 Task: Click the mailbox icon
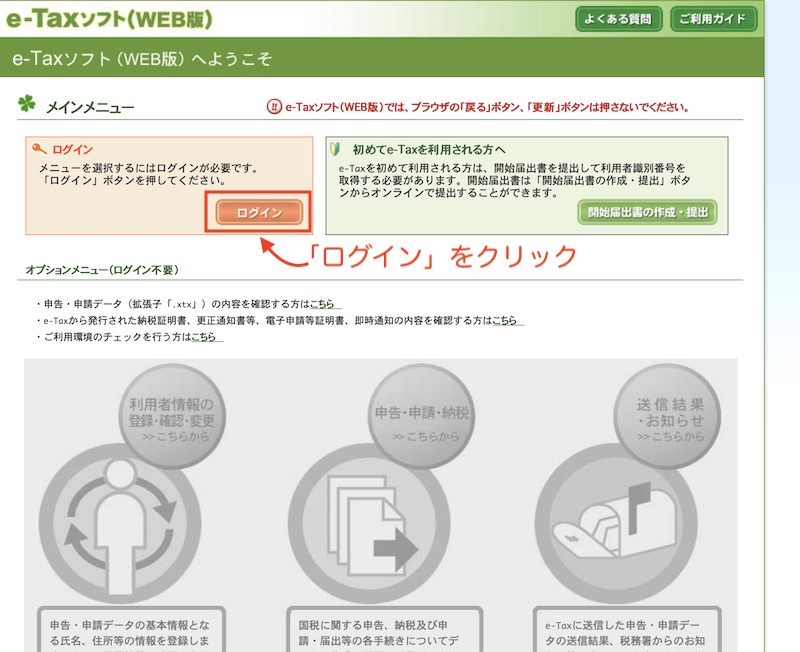tap(616, 524)
